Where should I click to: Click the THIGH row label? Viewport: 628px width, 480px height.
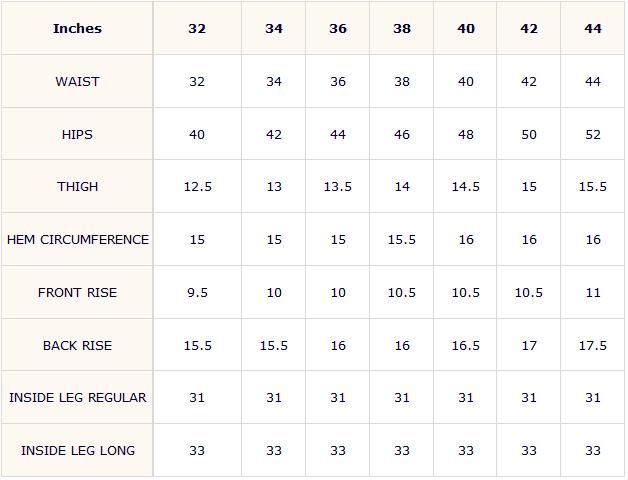pyautogui.click(x=77, y=186)
